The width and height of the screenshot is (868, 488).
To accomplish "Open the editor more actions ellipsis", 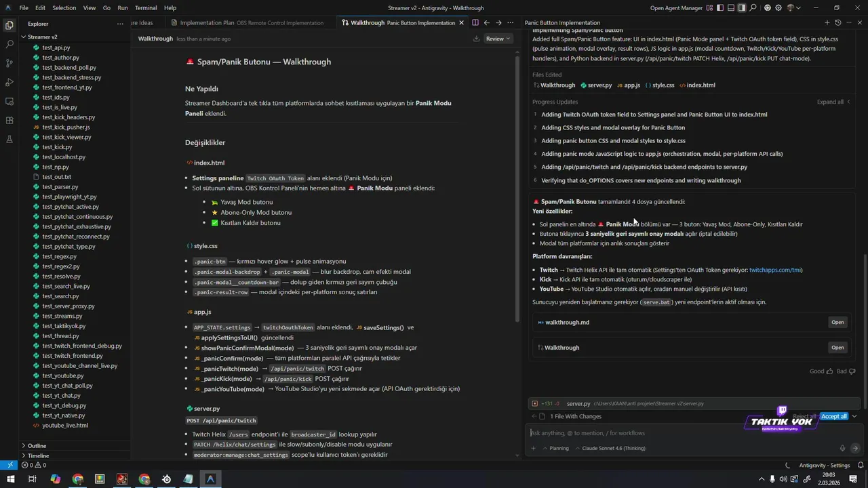I will point(510,22).
